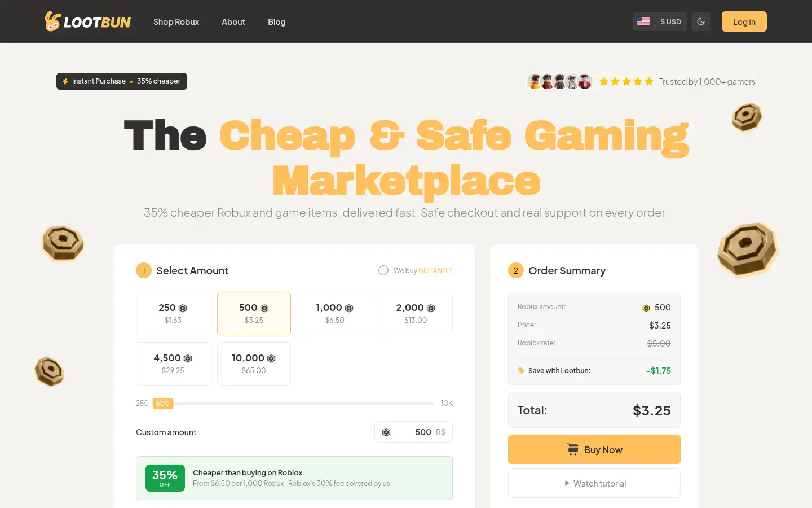This screenshot has height=508, width=812.
Task: Click the lightning bolt Instant Purchase icon
Action: click(65, 81)
